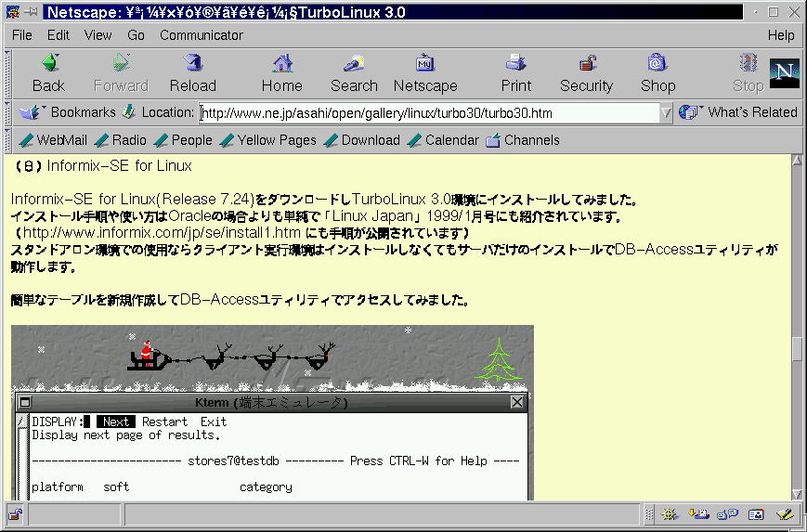This screenshot has width=807, height=532.
Task: Click the vertical scrollbar thumb
Action: (x=797, y=350)
